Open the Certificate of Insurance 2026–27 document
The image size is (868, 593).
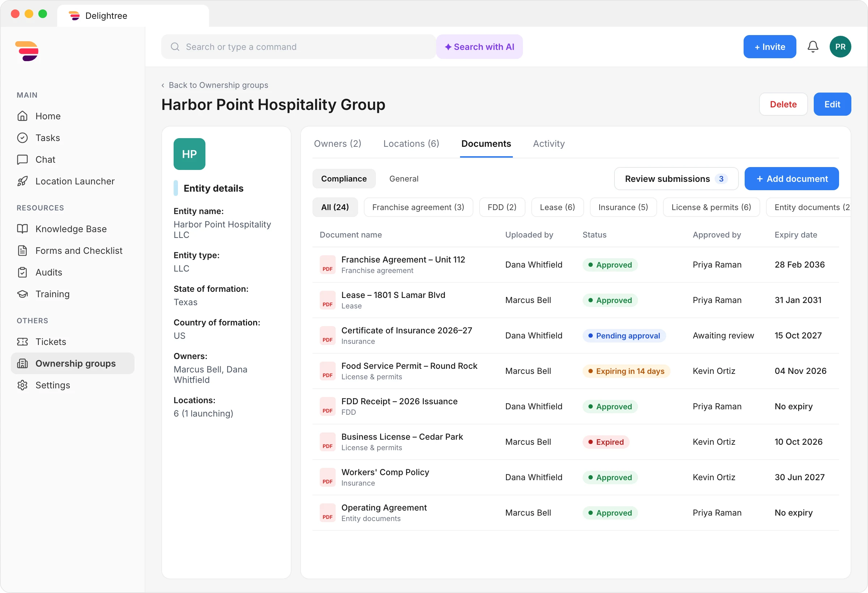tap(407, 330)
